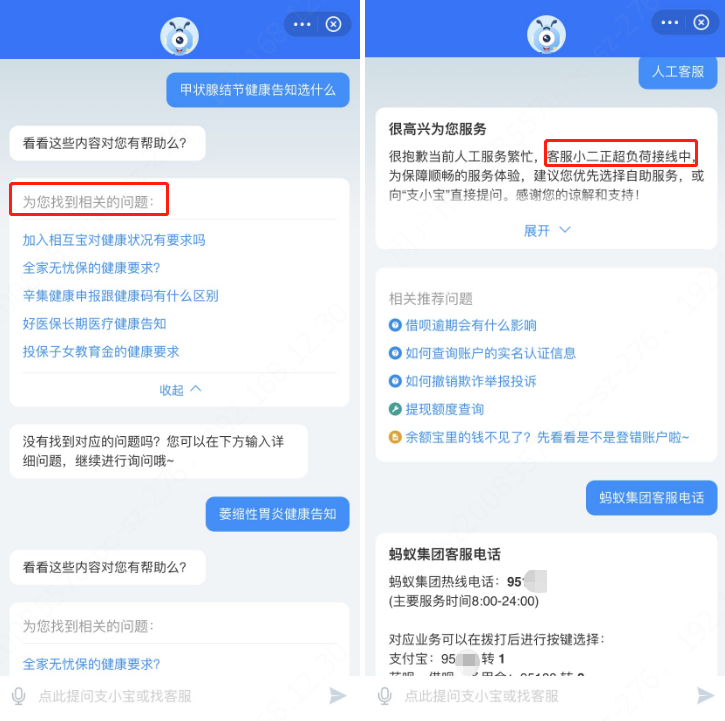Open link 如何查询账户的实名认证信息
The image size is (725, 721).
click(x=491, y=353)
